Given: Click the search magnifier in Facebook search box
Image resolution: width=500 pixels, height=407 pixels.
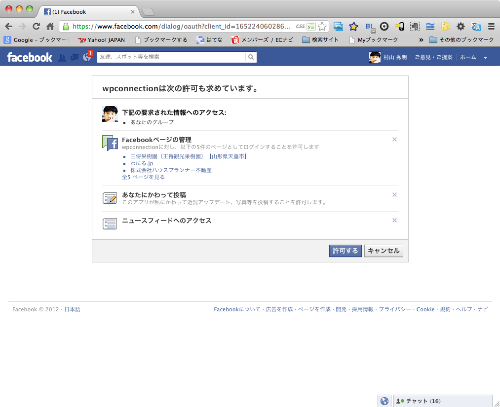Looking at the screenshot, I should (x=251, y=57).
